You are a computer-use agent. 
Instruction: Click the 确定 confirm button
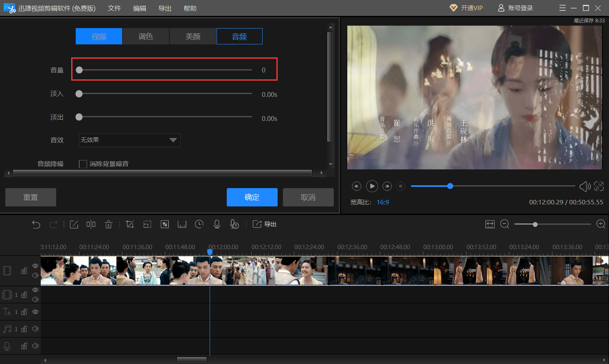(x=252, y=197)
